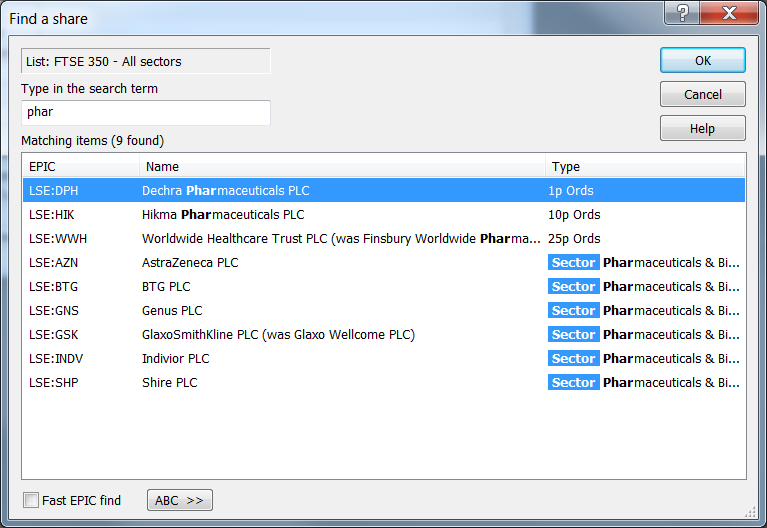Select the AstraZeneca PLC row
Image resolution: width=767 pixels, height=528 pixels.
pyautogui.click(x=384, y=262)
